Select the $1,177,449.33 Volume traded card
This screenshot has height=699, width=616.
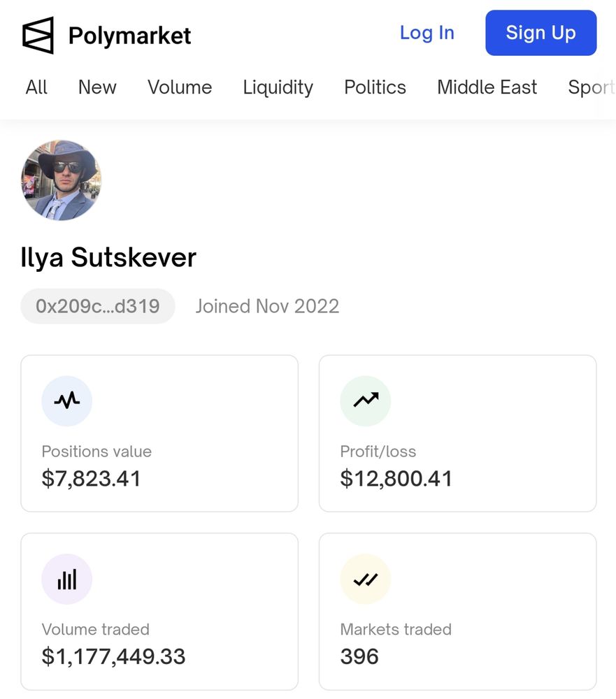click(159, 612)
